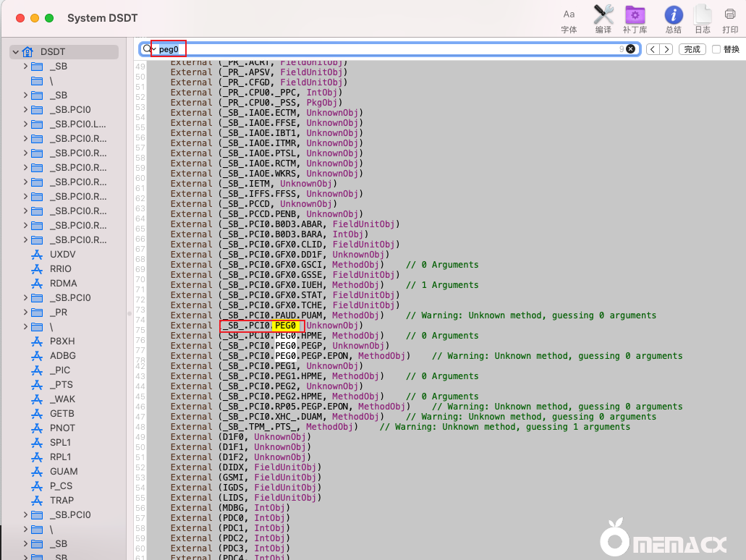The image size is (746, 560).
Task: Expand the _SB.PCI0.L... folder node
Action: click(26, 124)
